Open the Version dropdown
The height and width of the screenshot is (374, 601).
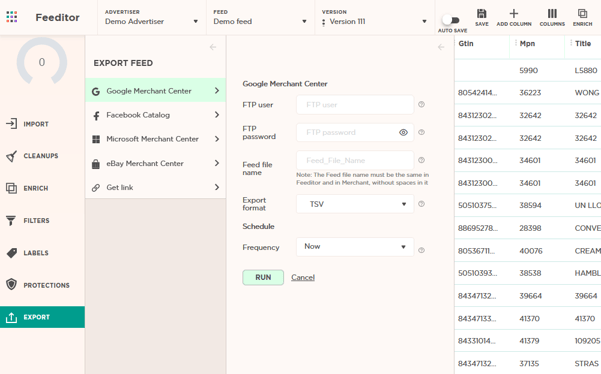point(374,18)
